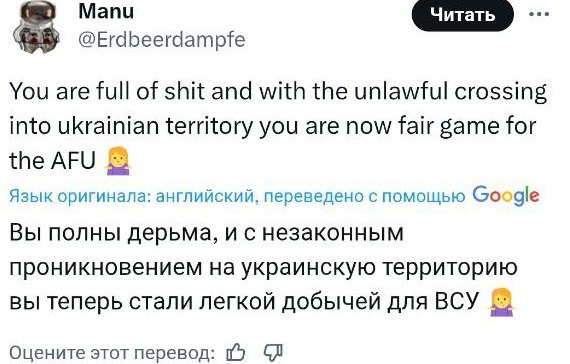This screenshot has width=570, height=364.
Task: Click the word AFU in tweet
Action: pyautogui.click(x=73, y=161)
